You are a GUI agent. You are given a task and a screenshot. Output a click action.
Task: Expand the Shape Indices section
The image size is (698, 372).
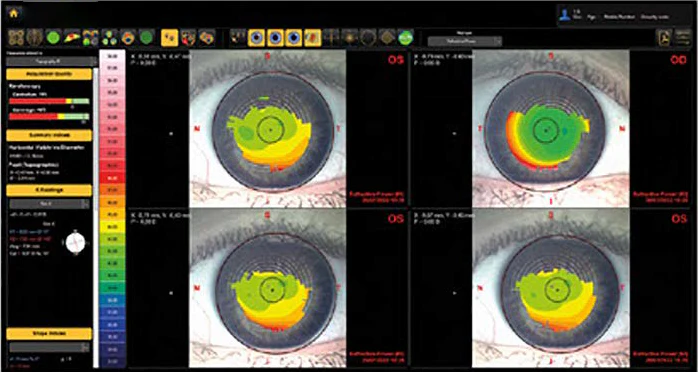(x=49, y=334)
